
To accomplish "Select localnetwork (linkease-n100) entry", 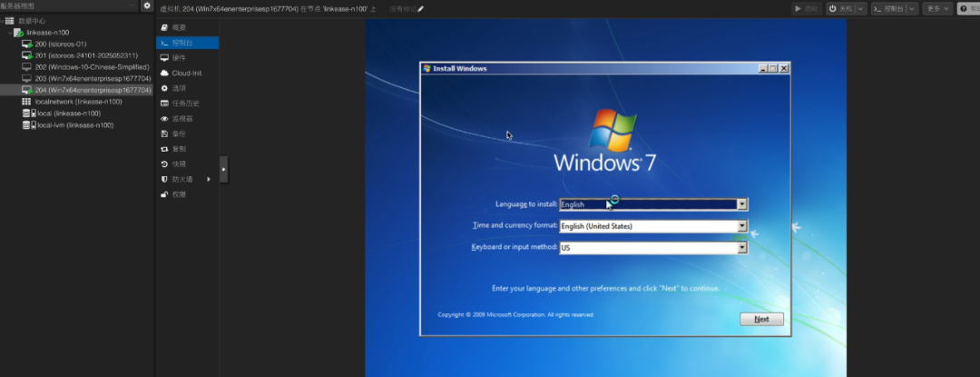I will point(77,101).
